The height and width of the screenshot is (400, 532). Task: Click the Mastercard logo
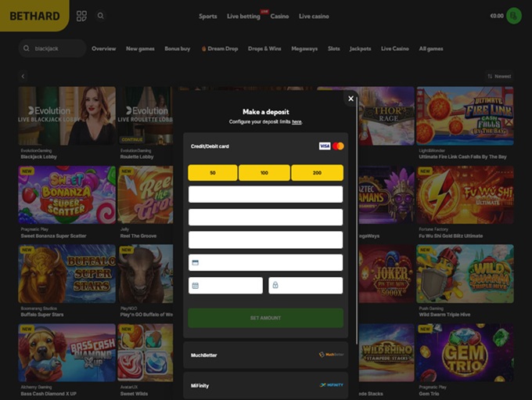(338, 146)
